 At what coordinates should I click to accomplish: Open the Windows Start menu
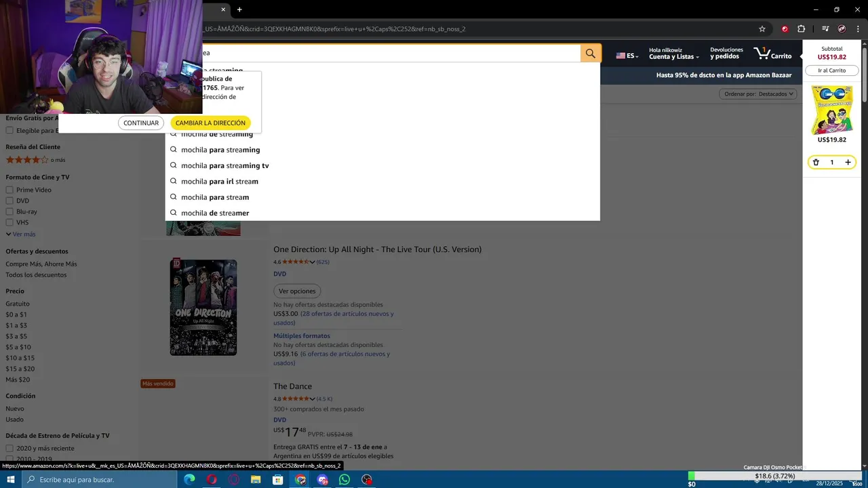(x=11, y=479)
